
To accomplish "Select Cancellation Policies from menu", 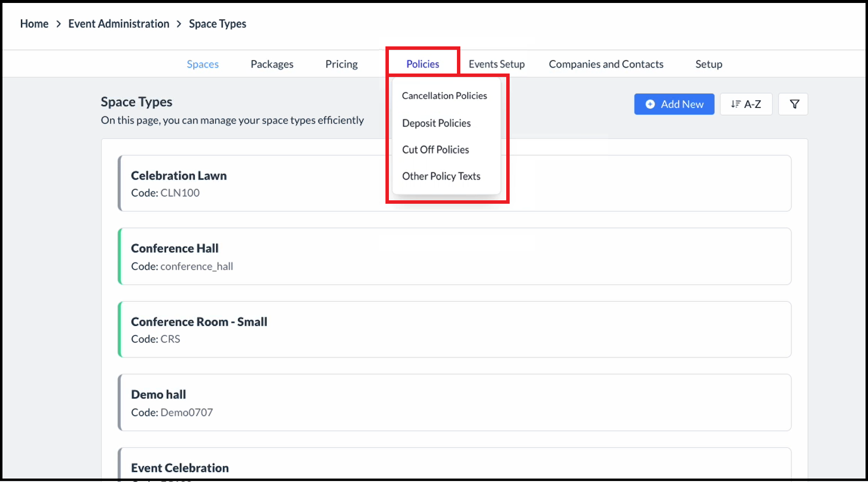I will coord(444,96).
